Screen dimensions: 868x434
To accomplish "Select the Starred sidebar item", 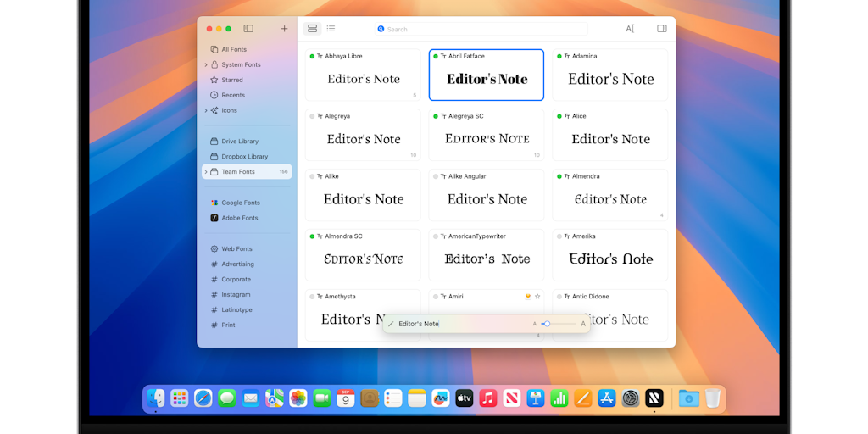I will coord(231,80).
